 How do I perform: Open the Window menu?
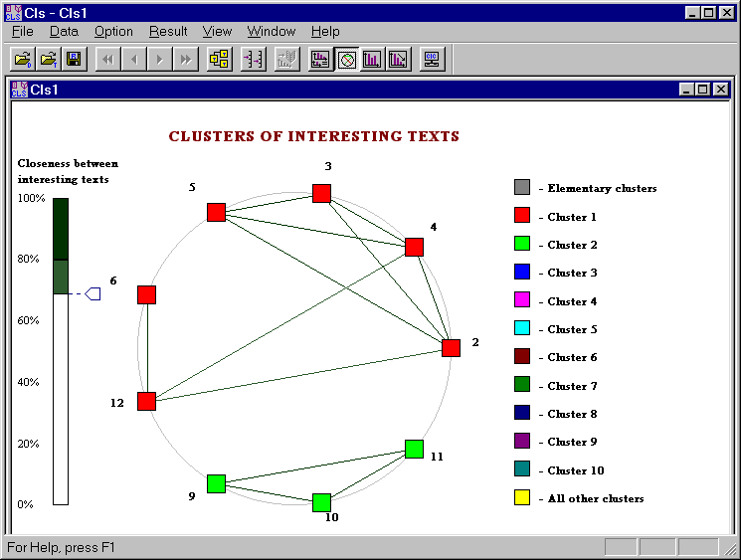272,31
